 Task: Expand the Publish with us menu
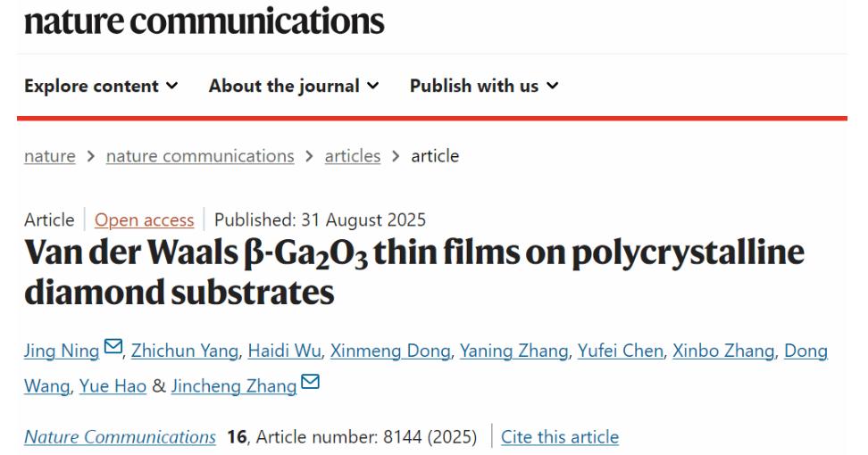[x=483, y=87]
